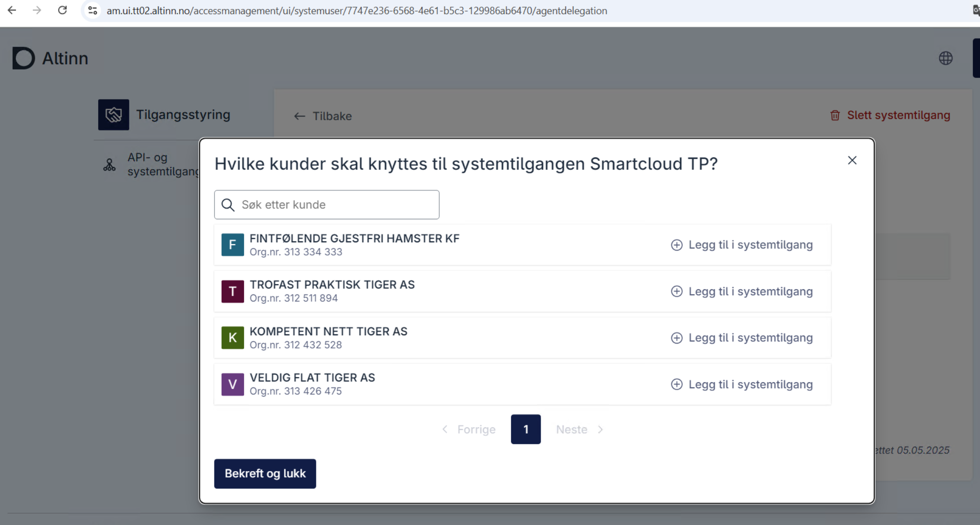Go to next page with Neste
Screen dimensions: 980x525
click(580, 429)
